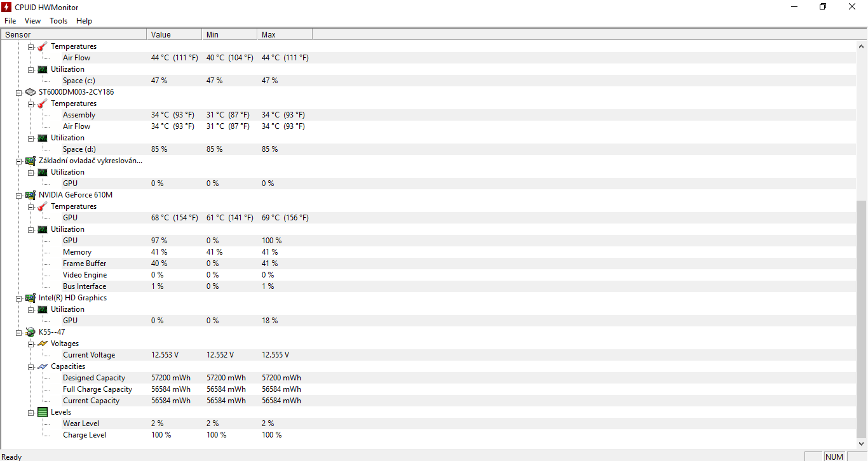Collapse the Intel(R) HD Graphics node
This screenshot has height=461, width=868.
19,298
